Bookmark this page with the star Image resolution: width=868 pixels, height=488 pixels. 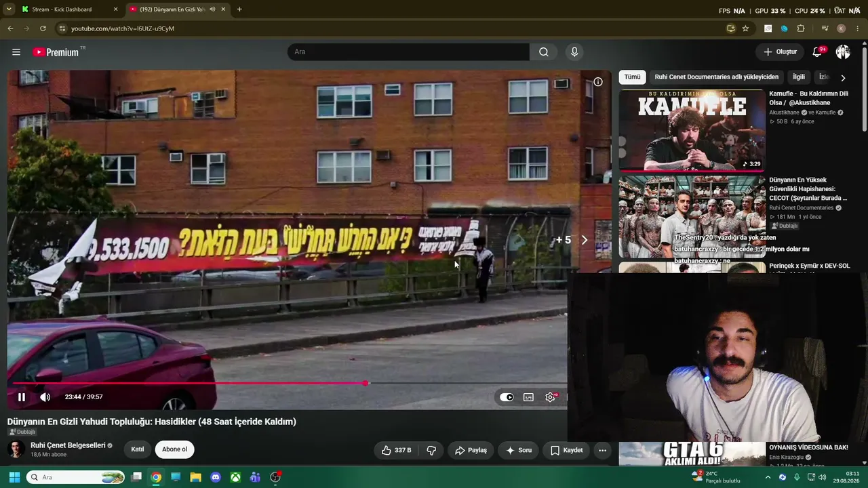click(x=745, y=28)
